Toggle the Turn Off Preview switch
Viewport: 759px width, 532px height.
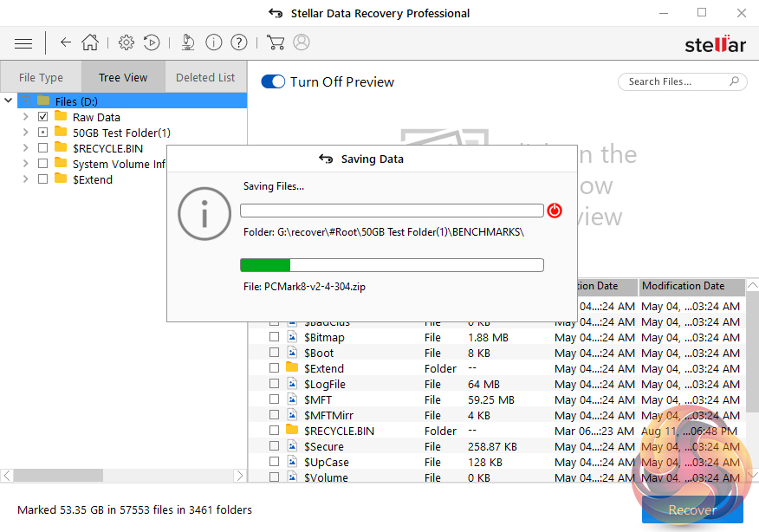(273, 81)
